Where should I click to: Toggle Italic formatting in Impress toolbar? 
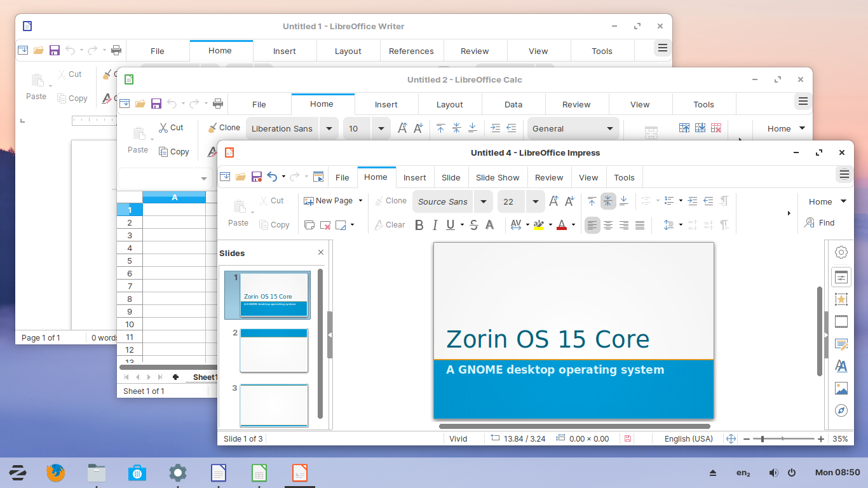click(x=435, y=224)
